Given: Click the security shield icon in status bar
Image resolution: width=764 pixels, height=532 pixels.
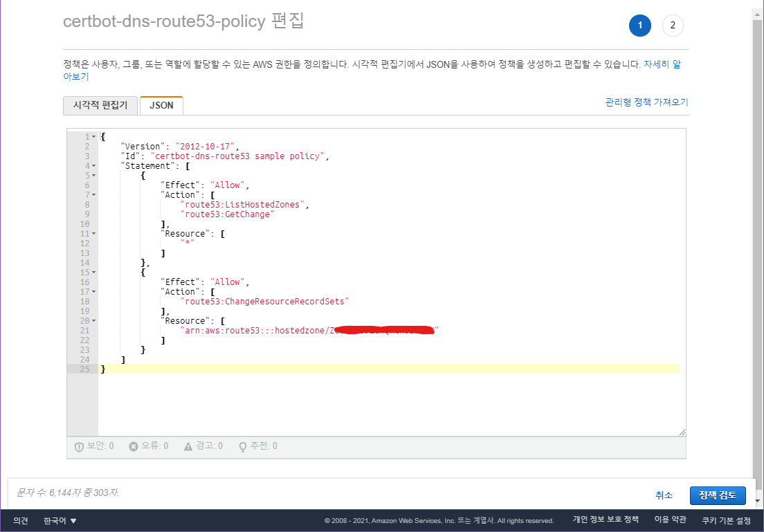Looking at the screenshot, I should point(79,446).
